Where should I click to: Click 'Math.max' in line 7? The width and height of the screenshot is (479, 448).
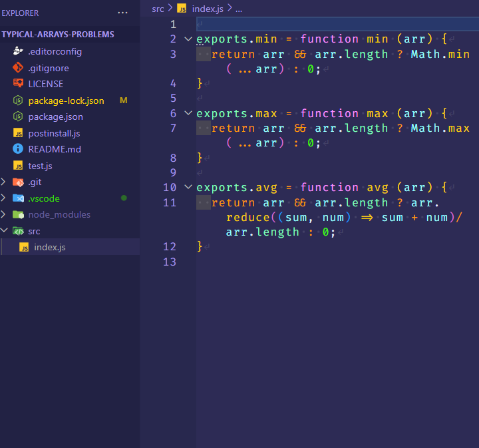pyautogui.click(x=440, y=128)
